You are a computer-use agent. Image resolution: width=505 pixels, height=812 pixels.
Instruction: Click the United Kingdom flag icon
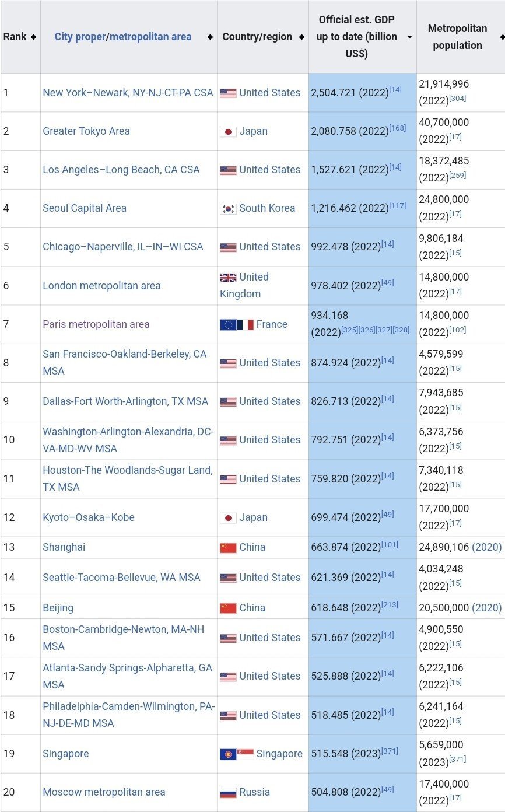coord(228,278)
